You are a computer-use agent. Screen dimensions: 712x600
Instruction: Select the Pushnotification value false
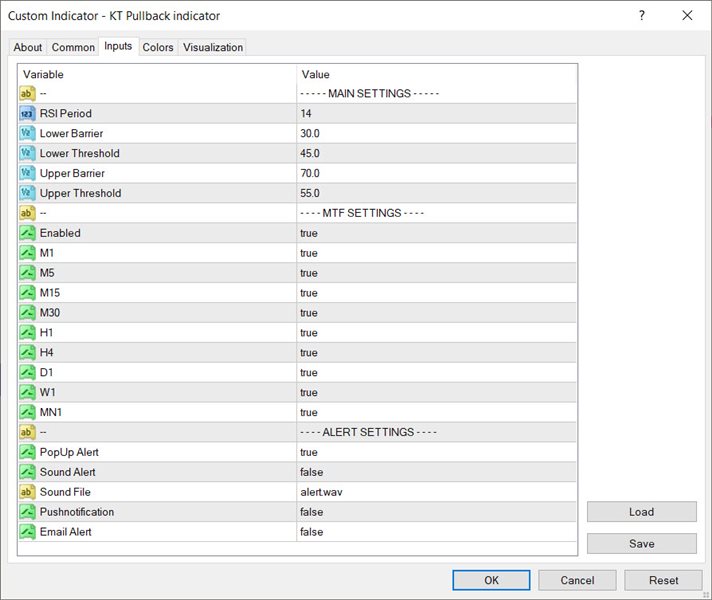pyautogui.click(x=312, y=512)
